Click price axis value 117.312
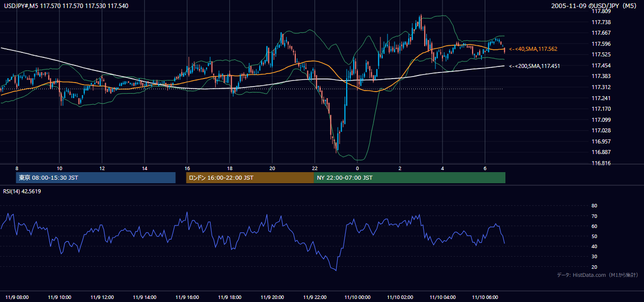The image size is (644, 302). (601, 87)
